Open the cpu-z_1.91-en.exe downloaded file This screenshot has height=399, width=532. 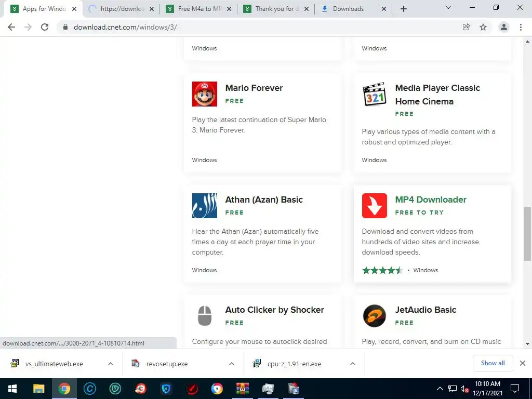294,364
